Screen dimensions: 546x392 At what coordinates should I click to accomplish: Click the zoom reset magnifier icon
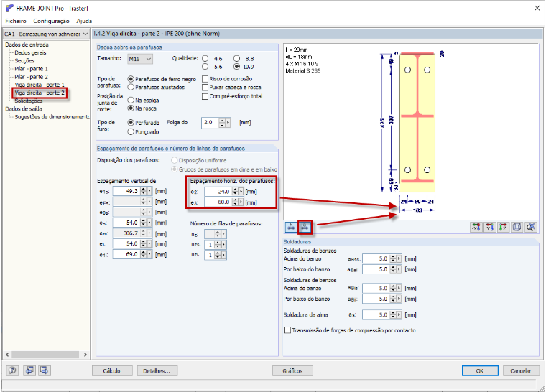(x=530, y=228)
